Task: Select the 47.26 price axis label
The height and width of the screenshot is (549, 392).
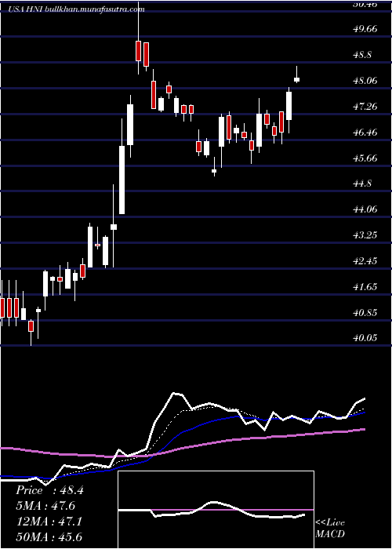Action: pos(365,107)
